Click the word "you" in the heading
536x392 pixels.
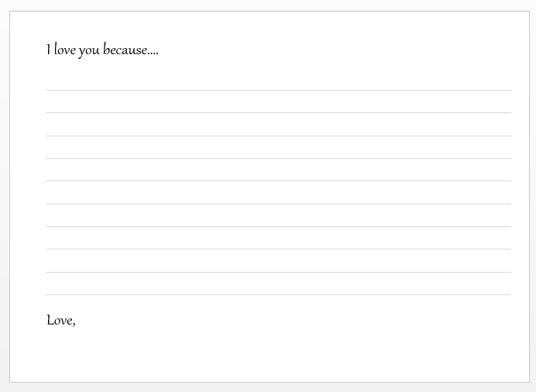(x=89, y=51)
